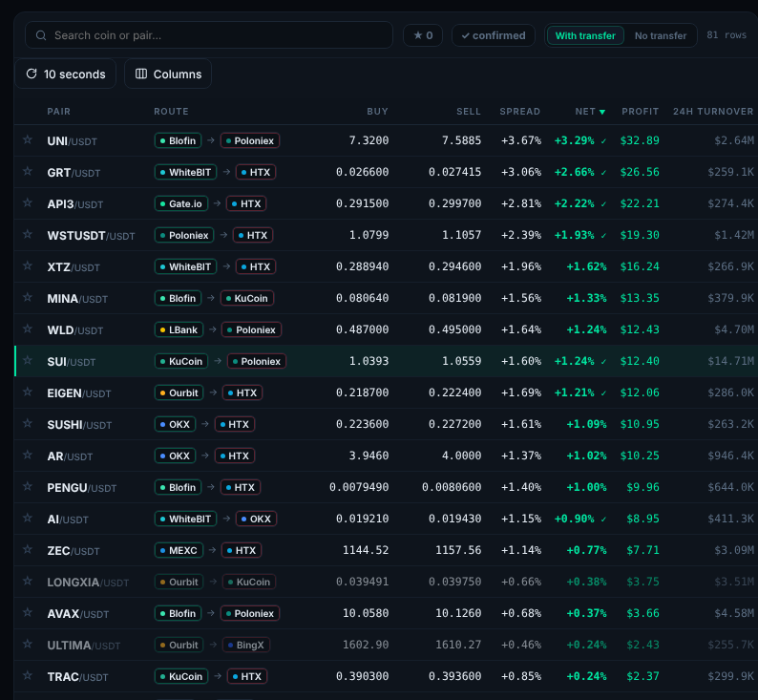The width and height of the screenshot is (758, 700).
Task: Click the HTX tag in TRAC row
Action: tap(246, 676)
